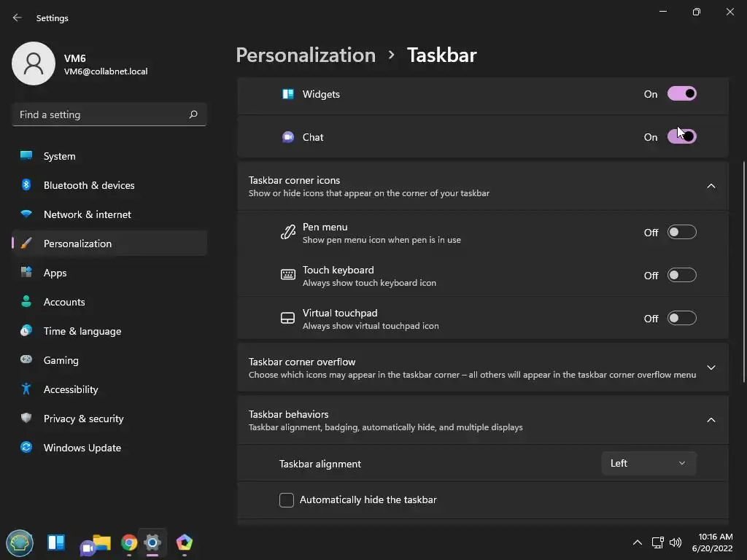Image resolution: width=747 pixels, height=560 pixels.
Task: Show hidden icons in system tray
Action: (x=637, y=542)
